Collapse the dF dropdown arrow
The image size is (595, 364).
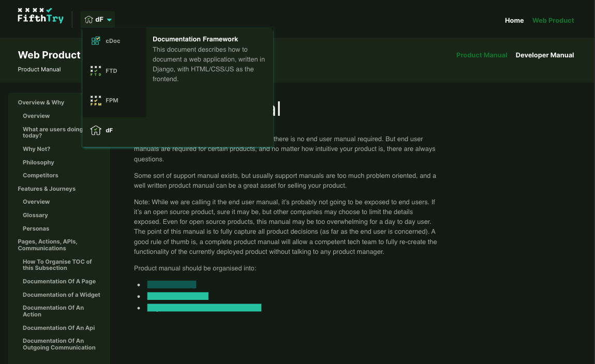pyautogui.click(x=109, y=20)
